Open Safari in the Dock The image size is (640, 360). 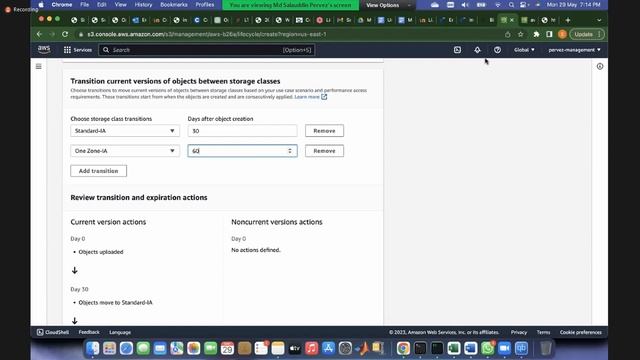[x=126, y=348]
